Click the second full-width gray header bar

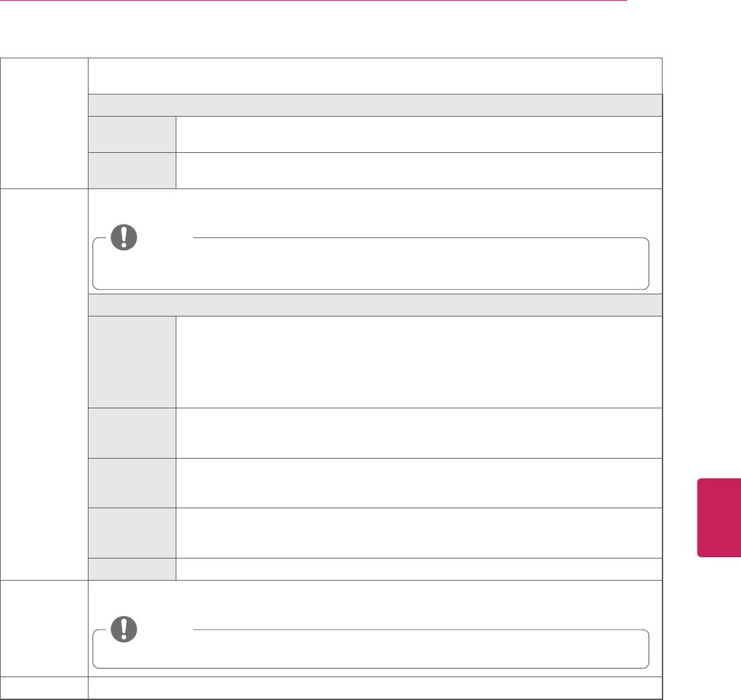pos(375,305)
